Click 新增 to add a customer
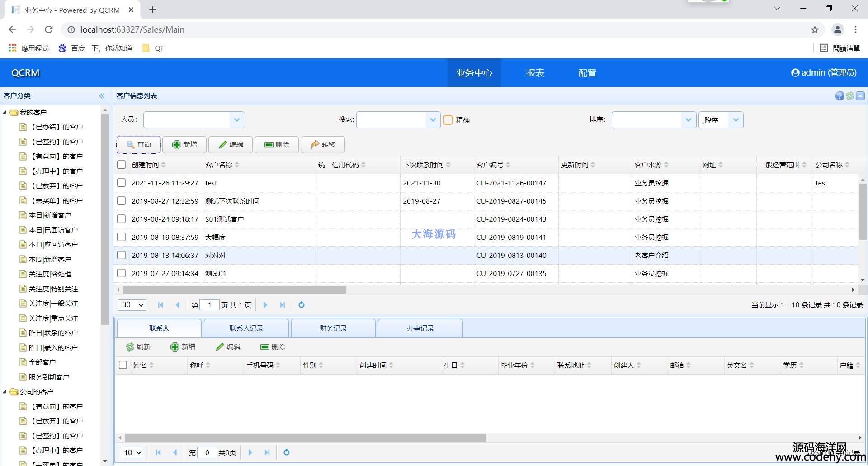The width and height of the screenshot is (868, 466). (184, 145)
